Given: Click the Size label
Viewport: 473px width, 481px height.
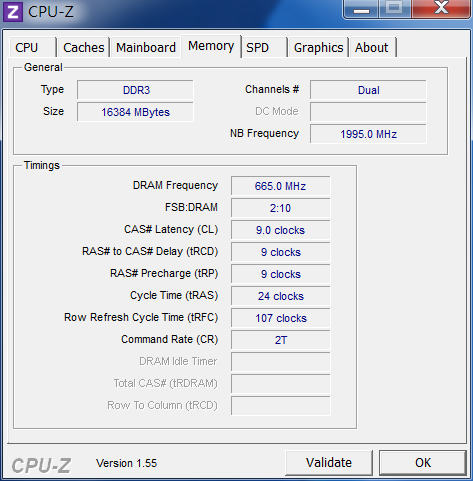Looking at the screenshot, I should tap(53, 111).
